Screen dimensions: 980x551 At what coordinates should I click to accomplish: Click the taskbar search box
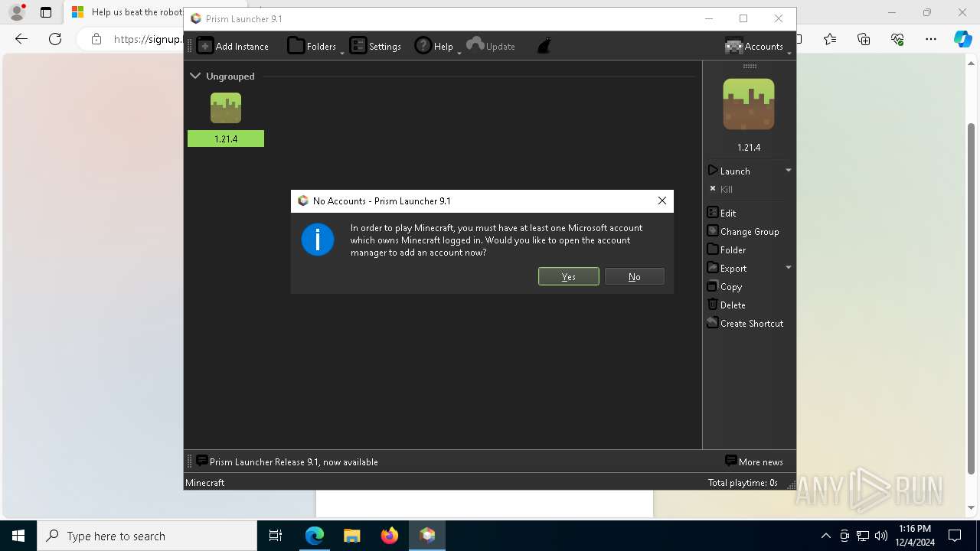(147, 536)
